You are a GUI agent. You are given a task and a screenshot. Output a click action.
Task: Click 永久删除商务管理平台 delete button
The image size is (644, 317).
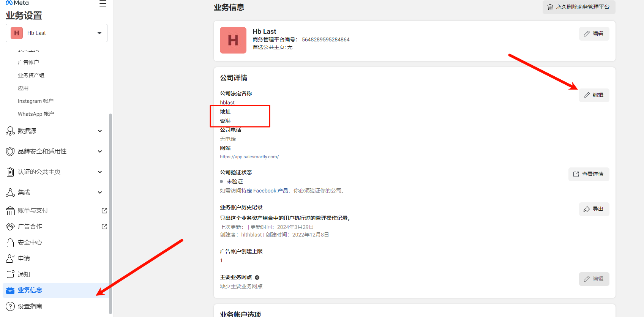coord(579,7)
